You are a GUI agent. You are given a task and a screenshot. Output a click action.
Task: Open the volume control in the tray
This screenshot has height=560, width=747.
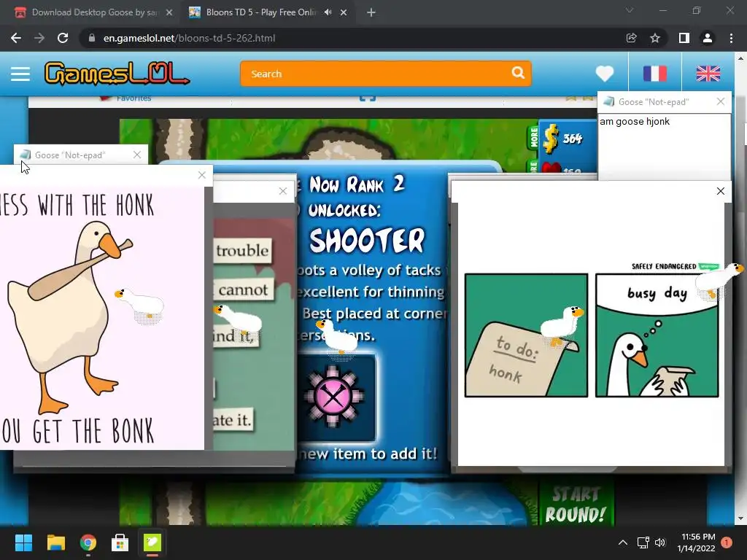(659, 542)
